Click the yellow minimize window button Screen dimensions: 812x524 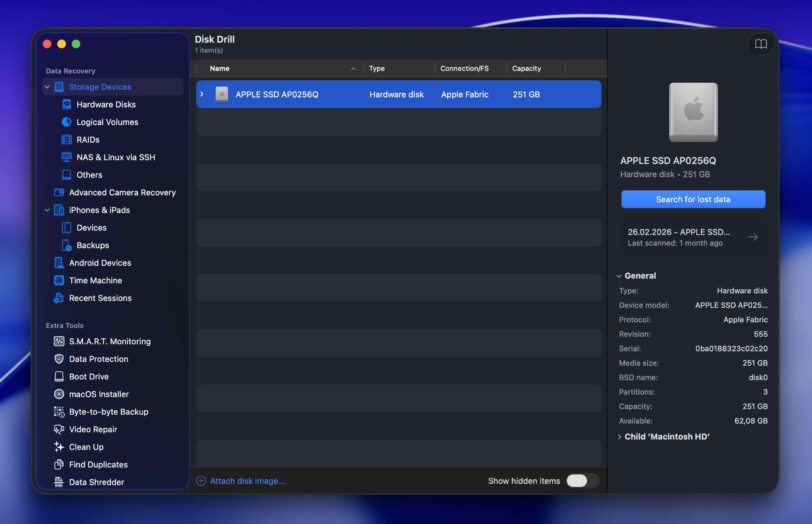[x=61, y=44]
